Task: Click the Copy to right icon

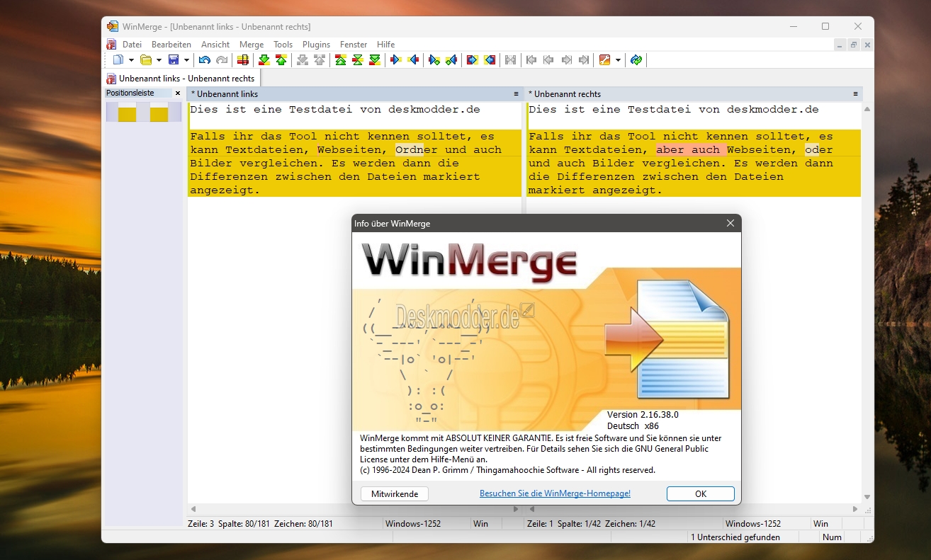Action: coord(396,60)
